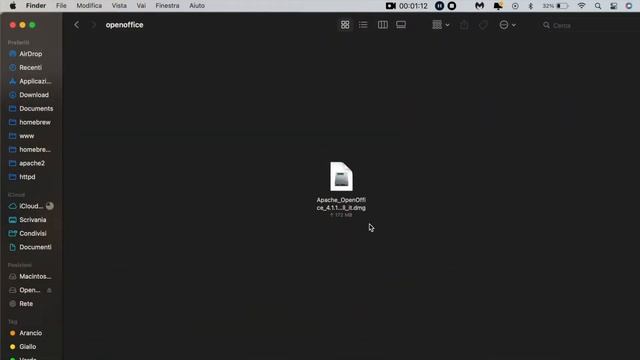Open the File menu
Viewport: 640px width, 360px height.
point(61,6)
